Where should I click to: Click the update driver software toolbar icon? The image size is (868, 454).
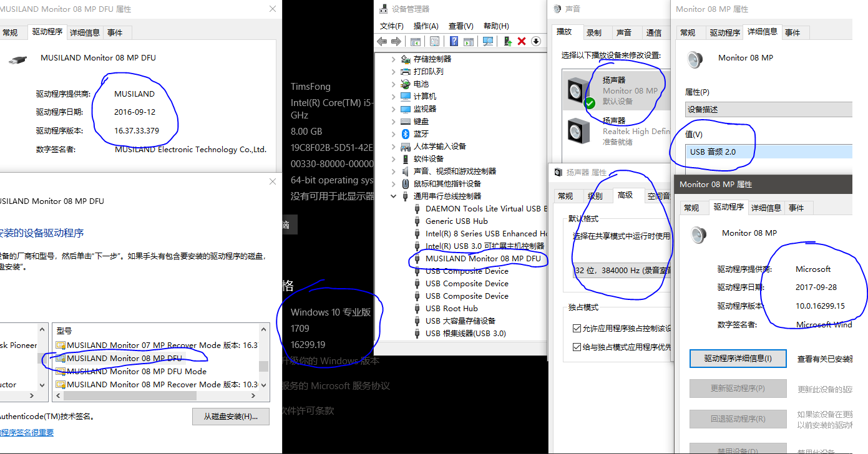[x=507, y=41]
